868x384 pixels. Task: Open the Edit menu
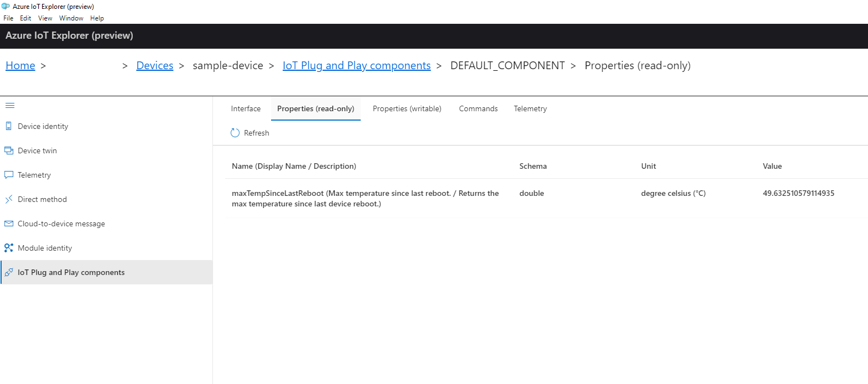(x=25, y=18)
